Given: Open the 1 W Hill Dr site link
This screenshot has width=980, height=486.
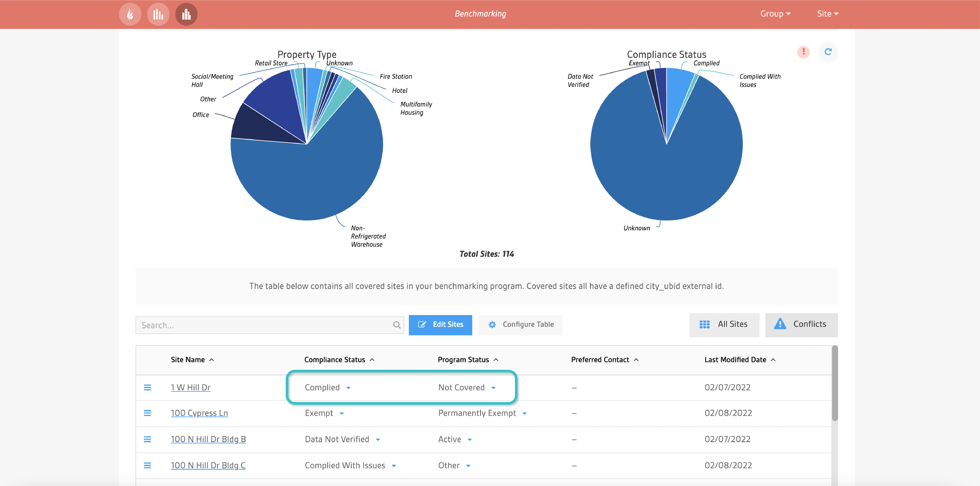Looking at the screenshot, I should [191, 388].
